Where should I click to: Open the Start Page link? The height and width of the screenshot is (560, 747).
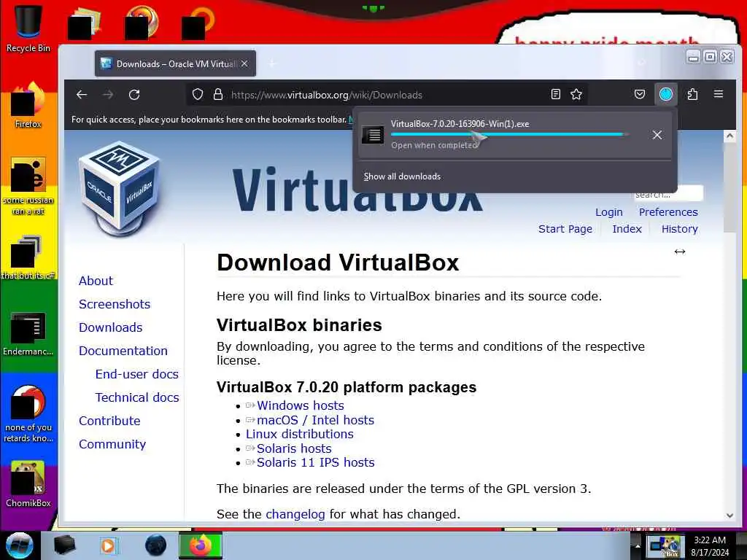(565, 229)
